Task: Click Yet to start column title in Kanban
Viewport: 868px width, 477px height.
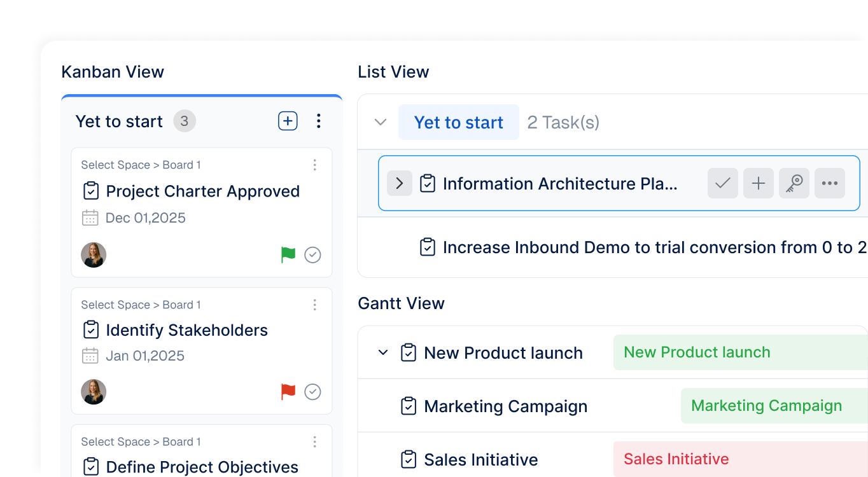Action: [x=119, y=121]
